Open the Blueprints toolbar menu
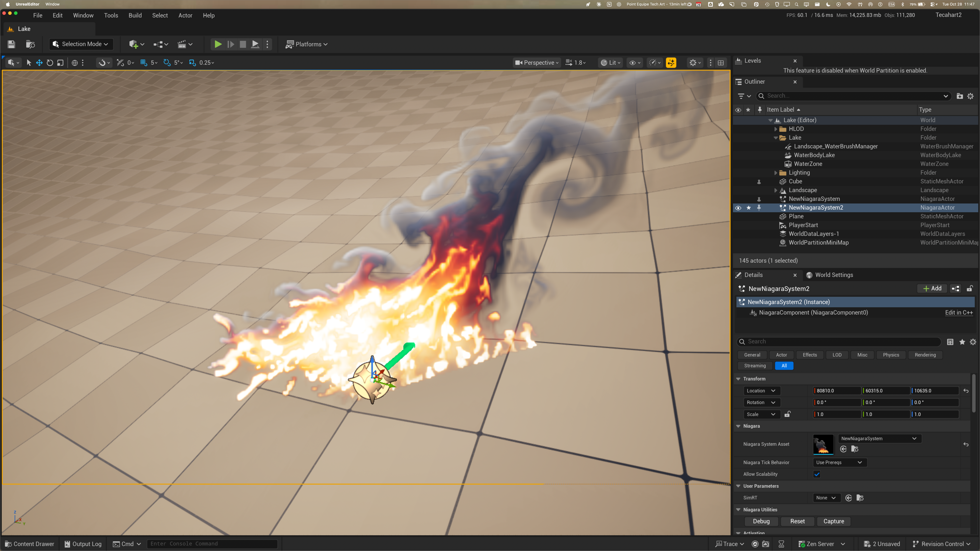The width and height of the screenshot is (980, 551). pyautogui.click(x=161, y=44)
